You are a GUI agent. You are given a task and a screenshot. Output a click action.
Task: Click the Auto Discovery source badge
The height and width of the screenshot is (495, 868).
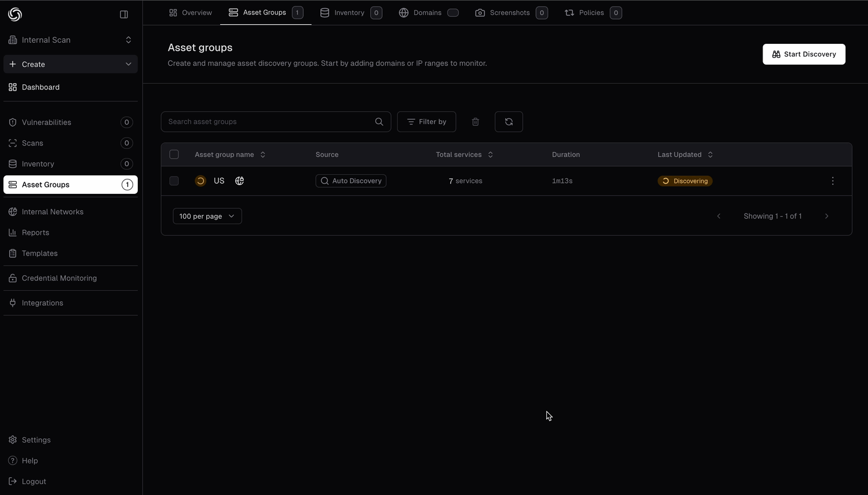(x=351, y=181)
